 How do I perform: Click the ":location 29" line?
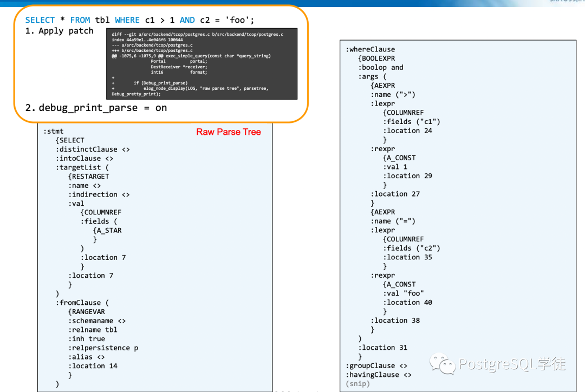pos(407,175)
